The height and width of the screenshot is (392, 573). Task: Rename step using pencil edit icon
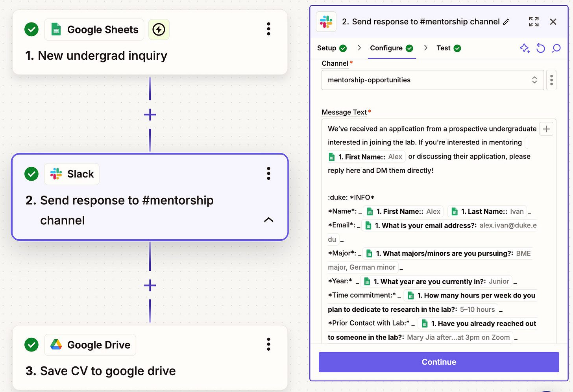click(x=506, y=22)
